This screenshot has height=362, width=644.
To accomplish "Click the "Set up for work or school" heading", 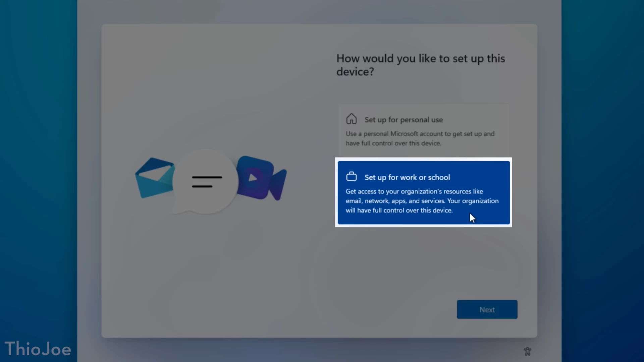I will click(407, 177).
